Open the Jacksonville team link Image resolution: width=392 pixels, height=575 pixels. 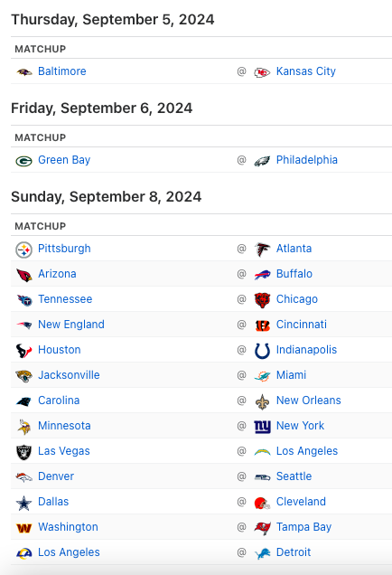pos(69,375)
